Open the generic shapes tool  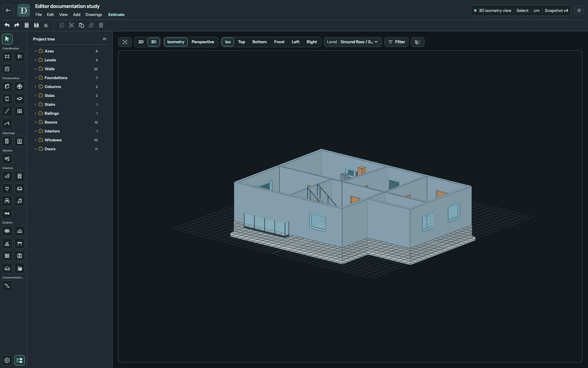7,159
